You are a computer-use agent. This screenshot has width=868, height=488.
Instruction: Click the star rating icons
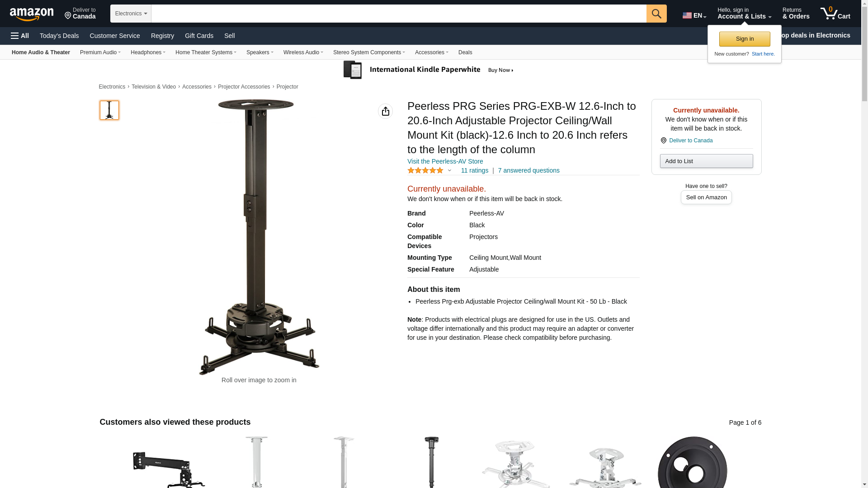(425, 170)
